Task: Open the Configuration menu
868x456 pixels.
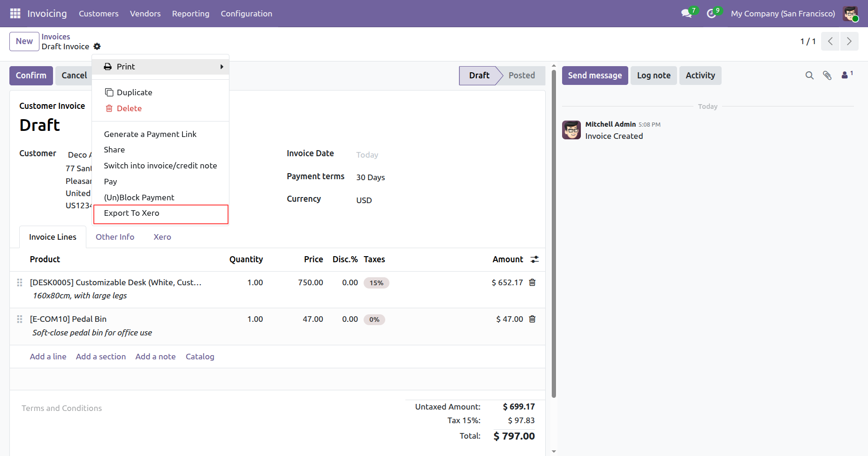Action: pos(246,14)
